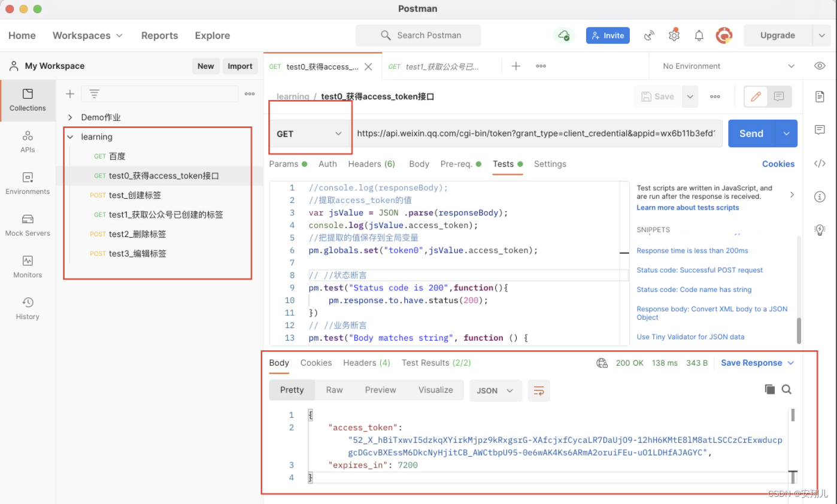Switch to the Pre-req. tab
The image size is (837, 504).
(x=462, y=164)
